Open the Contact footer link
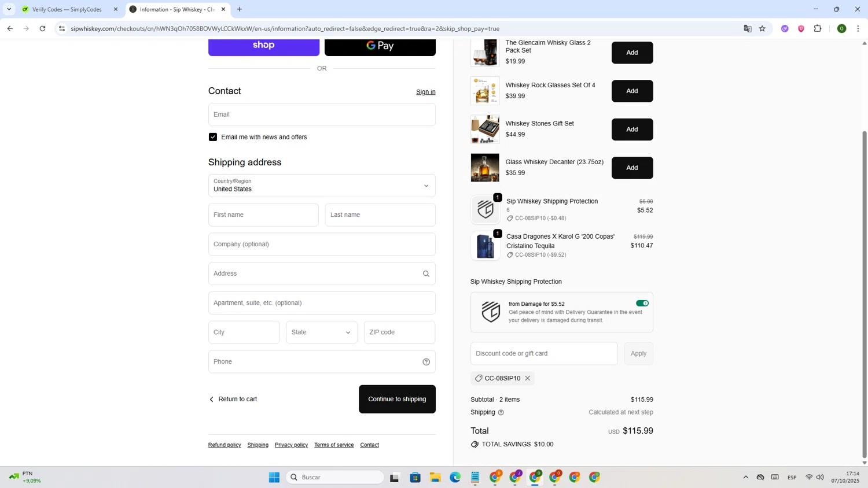The height and width of the screenshot is (488, 868). (x=369, y=445)
